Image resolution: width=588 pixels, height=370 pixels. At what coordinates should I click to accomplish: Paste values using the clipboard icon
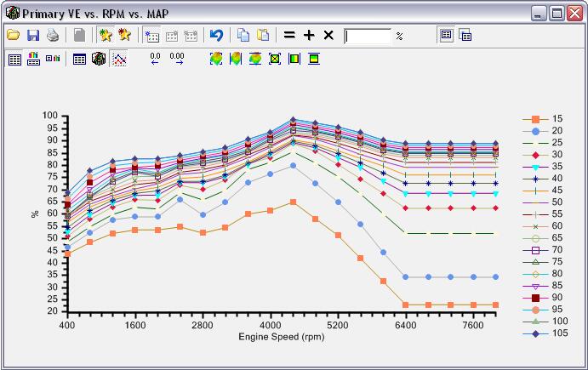263,36
